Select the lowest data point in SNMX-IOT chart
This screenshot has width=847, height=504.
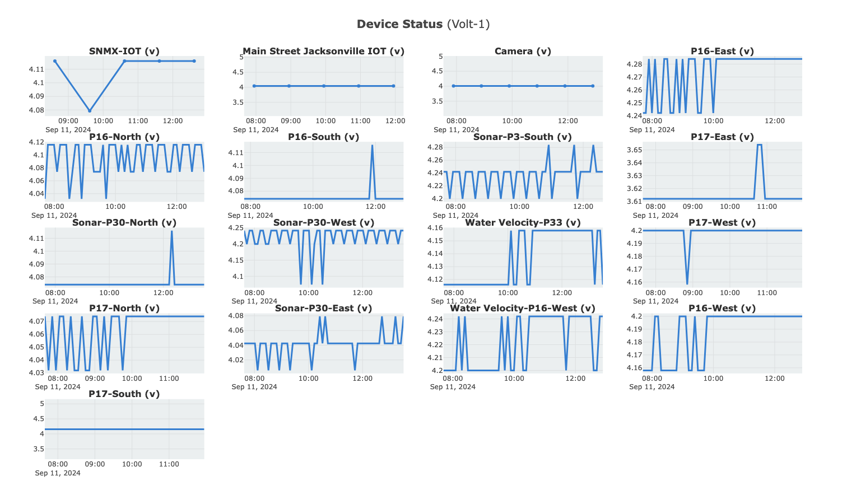tap(90, 110)
